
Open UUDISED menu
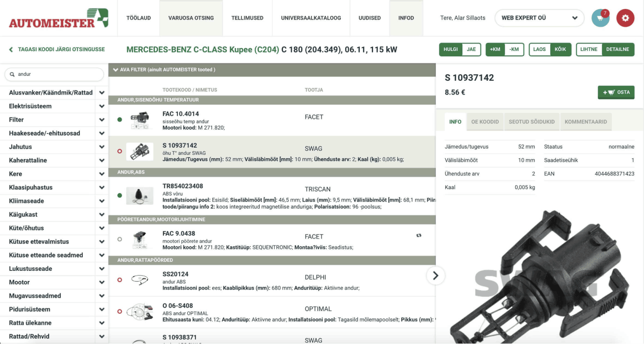pos(370,18)
